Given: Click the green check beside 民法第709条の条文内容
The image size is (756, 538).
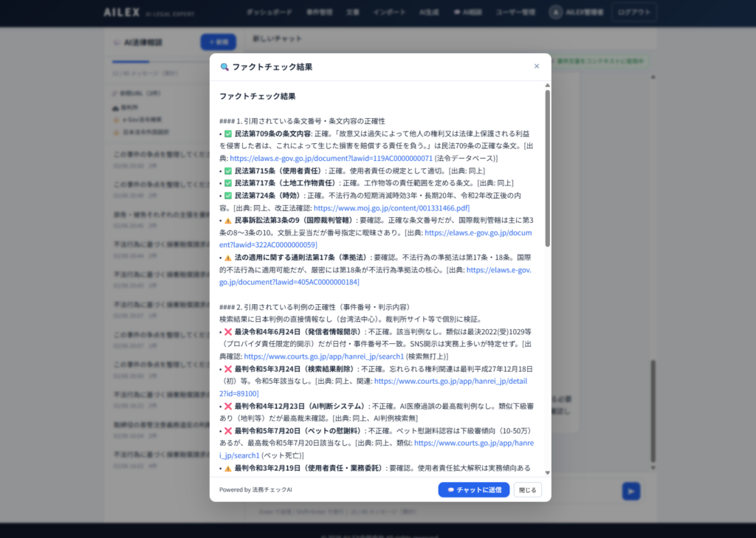Looking at the screenshot, I should [228, 134].
